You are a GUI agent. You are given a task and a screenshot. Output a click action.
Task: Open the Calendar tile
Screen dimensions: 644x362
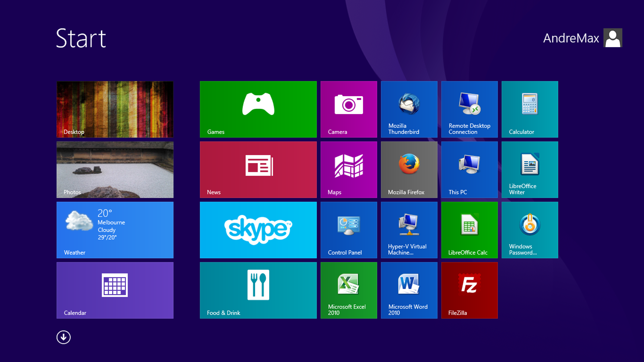pos(115,290)
